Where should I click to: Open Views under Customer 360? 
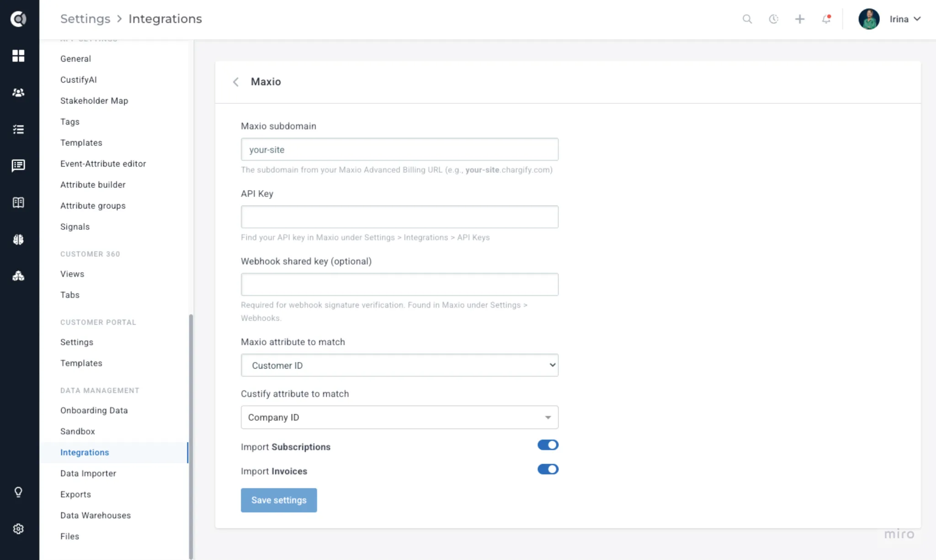72,274
